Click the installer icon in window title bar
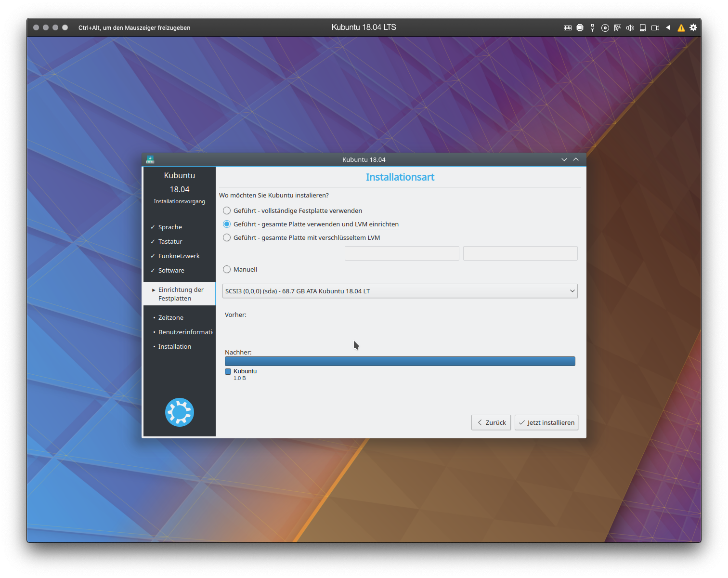Viewport: 728px width, 578px height. [150, 159]
